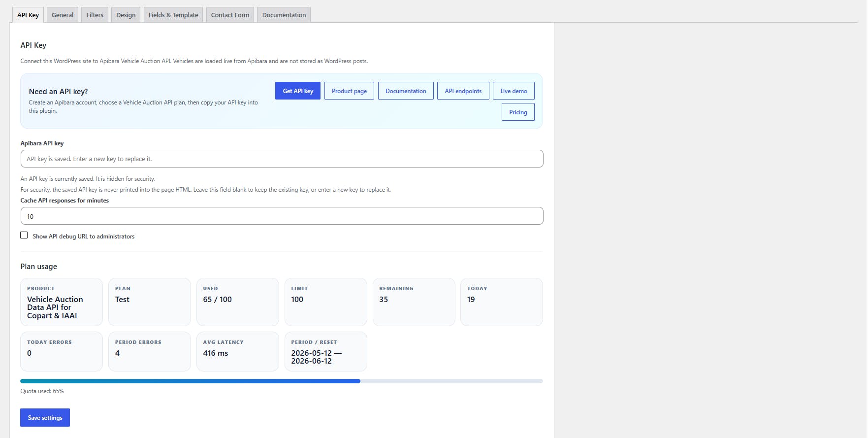Image resolution: width=868 pixels, height=438 pixels.
Task: Click the Avg Latency value '416 ms'
Action: pos(216,353)
